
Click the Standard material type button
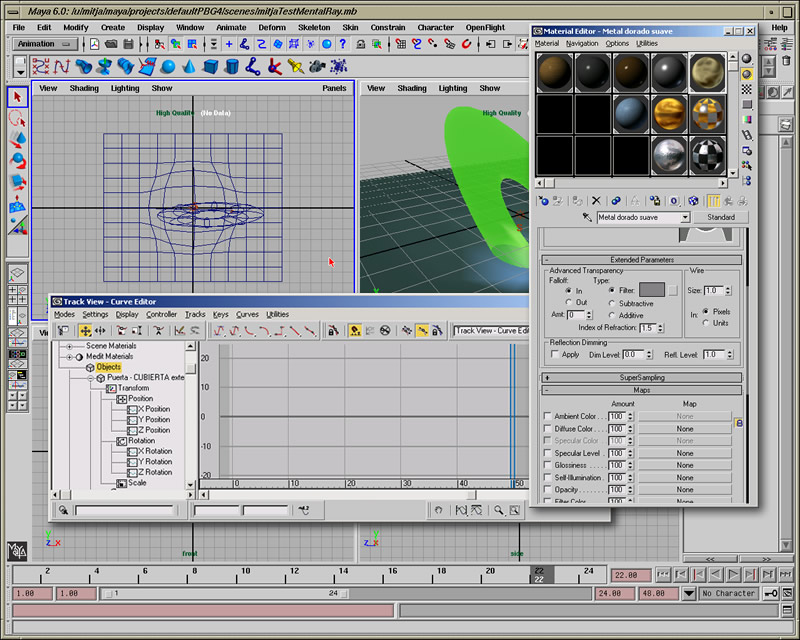721,217
